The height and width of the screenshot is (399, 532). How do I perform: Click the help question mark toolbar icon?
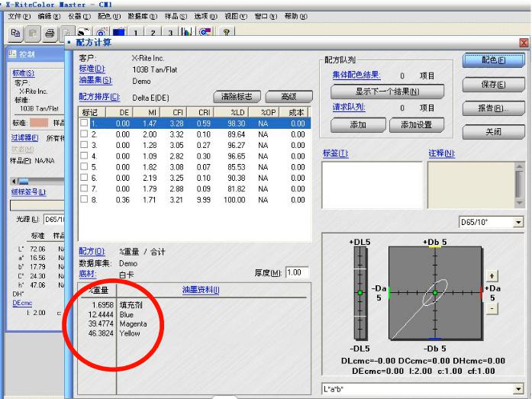click(x=226, y=32)
